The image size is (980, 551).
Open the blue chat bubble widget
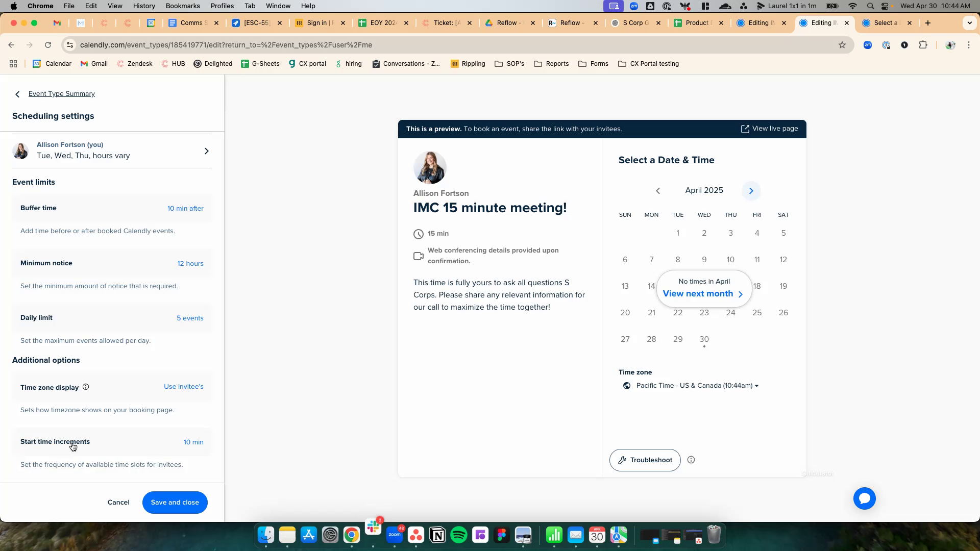[x=864, y=498]
